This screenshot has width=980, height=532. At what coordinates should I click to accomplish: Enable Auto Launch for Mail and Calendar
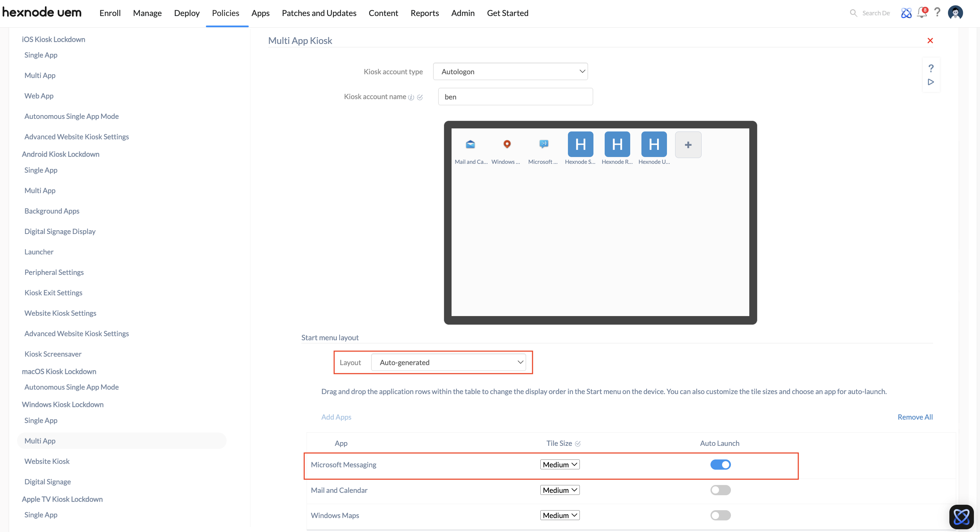(x=720, y=490)
